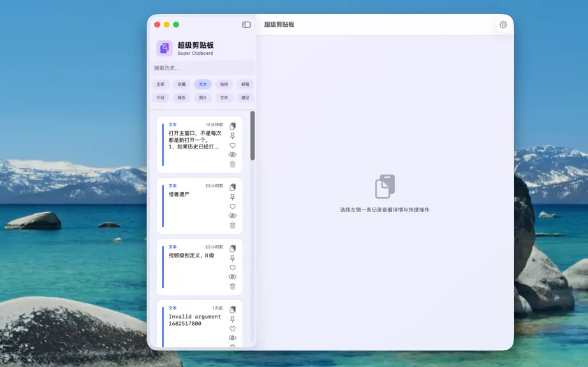Viewport: 588px width, 367px height.
Task: Filter history by "颜色"
Action: coord(182,97)
